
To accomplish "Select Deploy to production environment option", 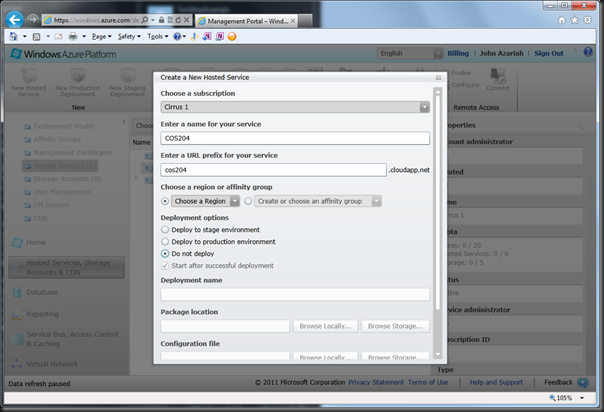I will [165, 241].
